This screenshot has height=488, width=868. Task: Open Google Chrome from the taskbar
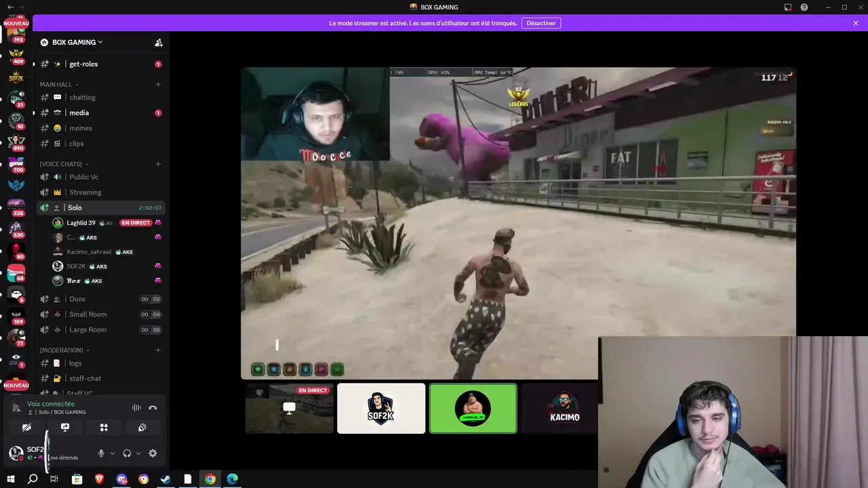coord(210,479)
